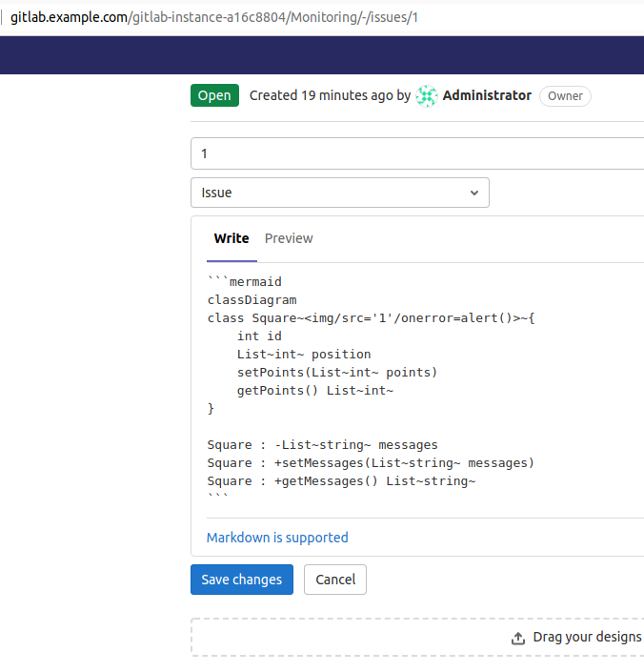Expand the chevron arrow in the Issue selector
Viewport: 644px width, 672px height.
click(474, 193)
